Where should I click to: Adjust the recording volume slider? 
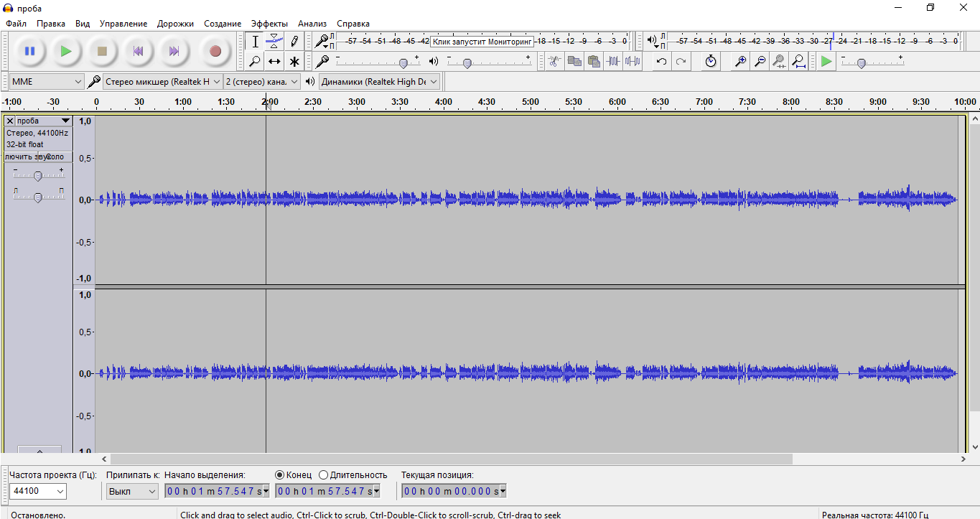coord(403,63)
